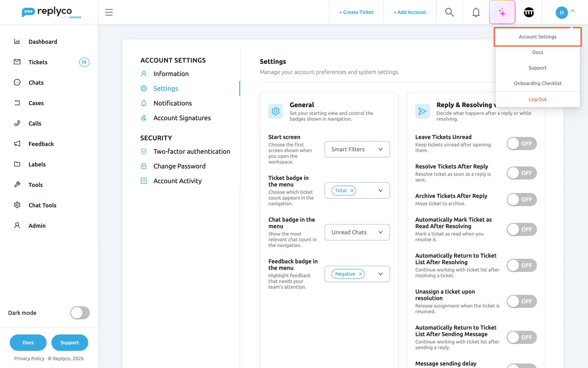
Task: Open Notifications settings section
Action: 172,103
